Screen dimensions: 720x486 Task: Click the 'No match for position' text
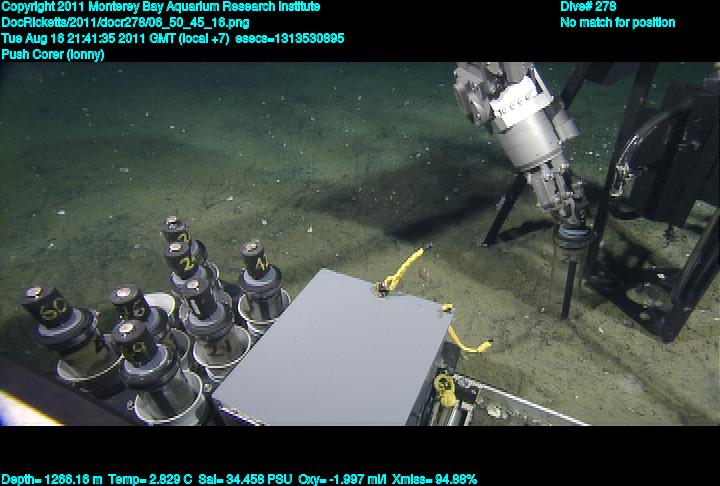point(617,23)
